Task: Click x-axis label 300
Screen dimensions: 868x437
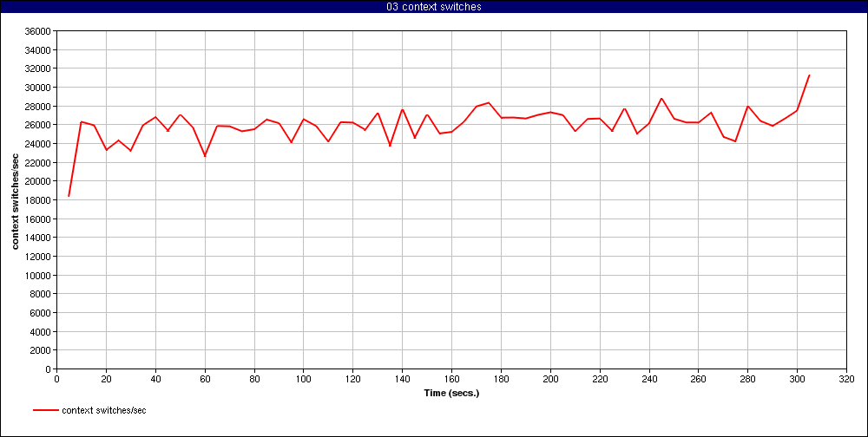Action: click(x=797, y=380)
